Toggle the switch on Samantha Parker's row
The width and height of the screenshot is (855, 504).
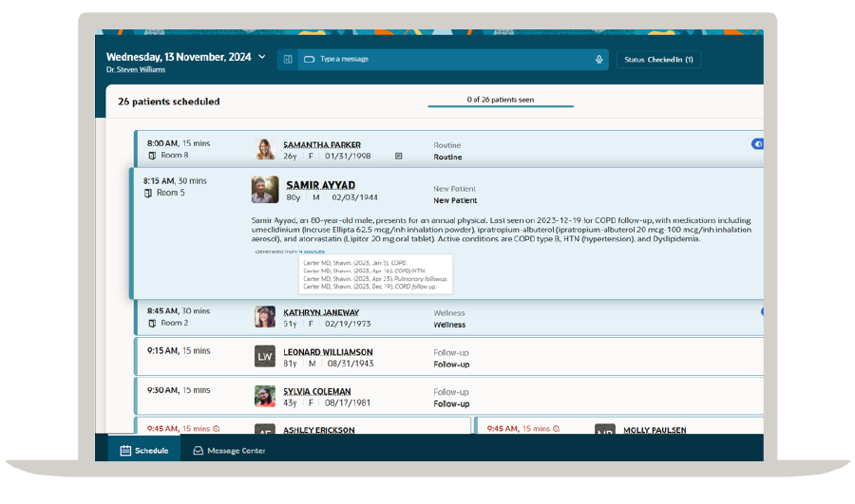pyautogui.click(x=757, y=144)
